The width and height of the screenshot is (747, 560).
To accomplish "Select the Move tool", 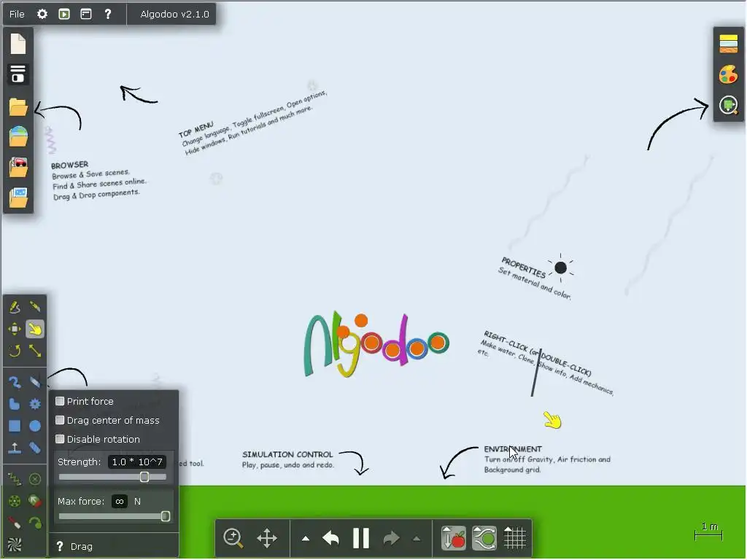I will point(15,329).
